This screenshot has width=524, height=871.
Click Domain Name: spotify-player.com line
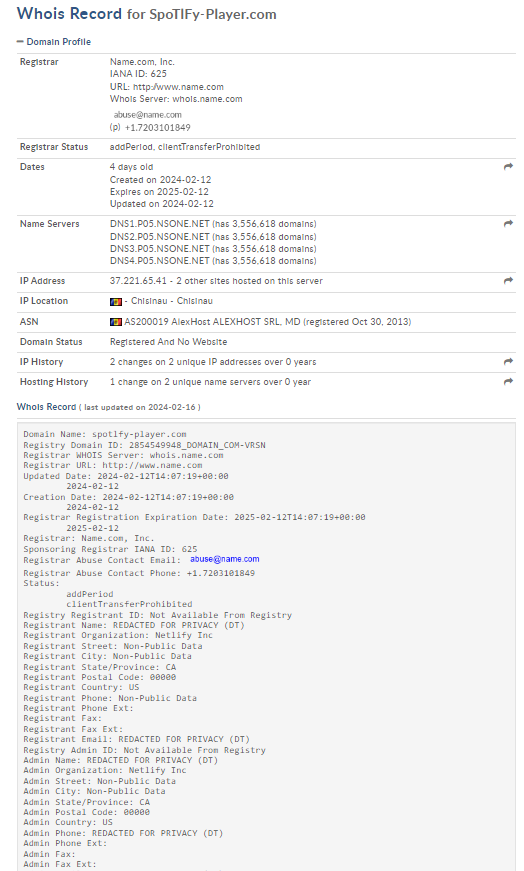click(105, 434)
